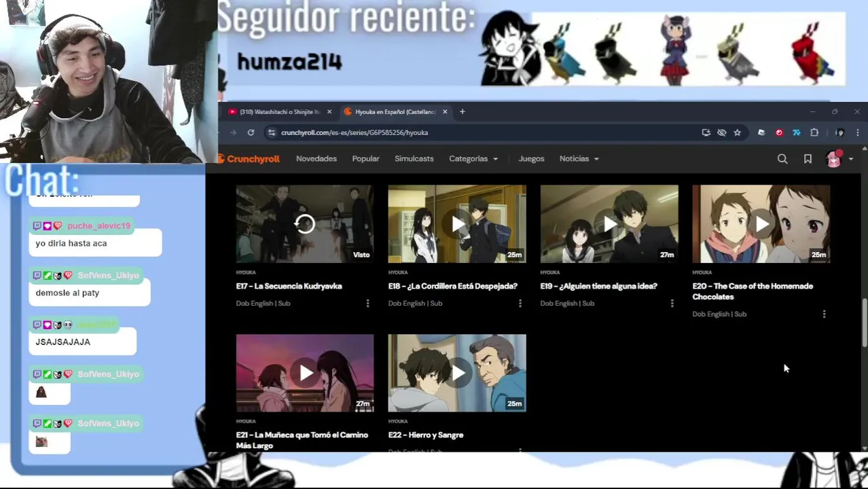Click the eye-slash tracking protection icon
Image resolution: width=868 pixels, height=489 pixels.
pos(721,132)
